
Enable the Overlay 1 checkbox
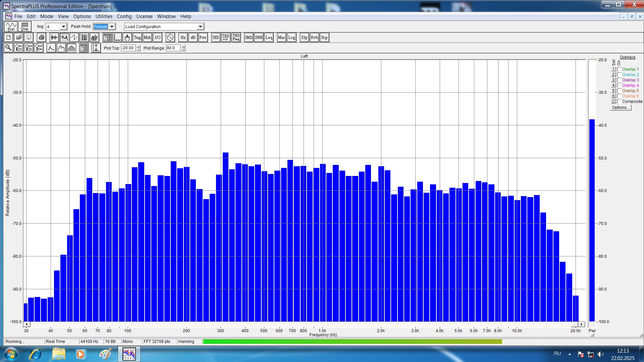click(619, 69)
